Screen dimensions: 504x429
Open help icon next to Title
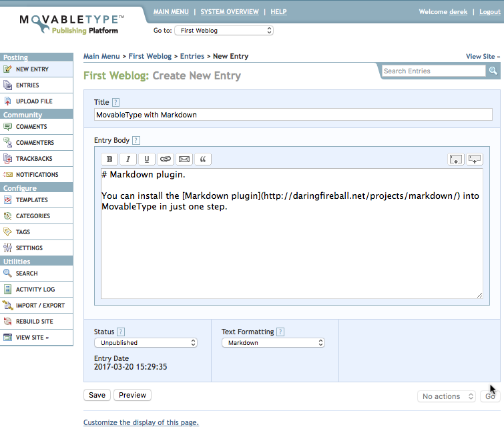click(x=115, y=102)
